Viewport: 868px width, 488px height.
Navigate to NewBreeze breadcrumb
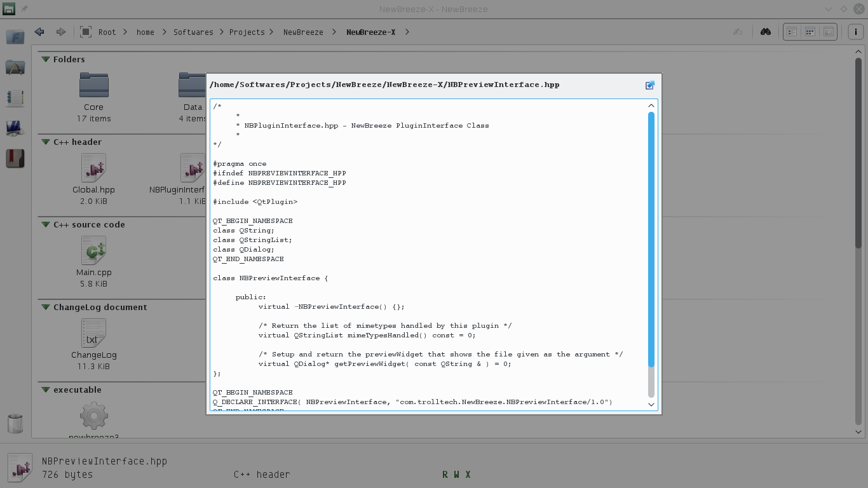[303, 32]
